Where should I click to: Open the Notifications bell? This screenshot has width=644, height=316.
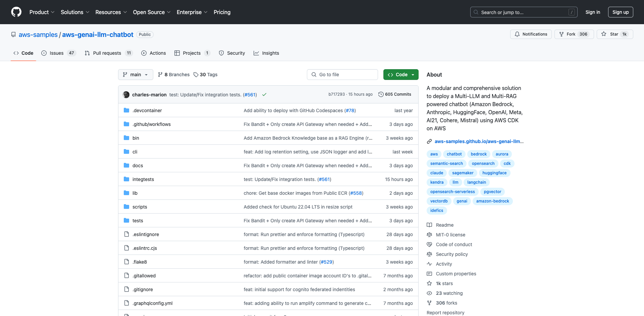(x=531, y=34)
